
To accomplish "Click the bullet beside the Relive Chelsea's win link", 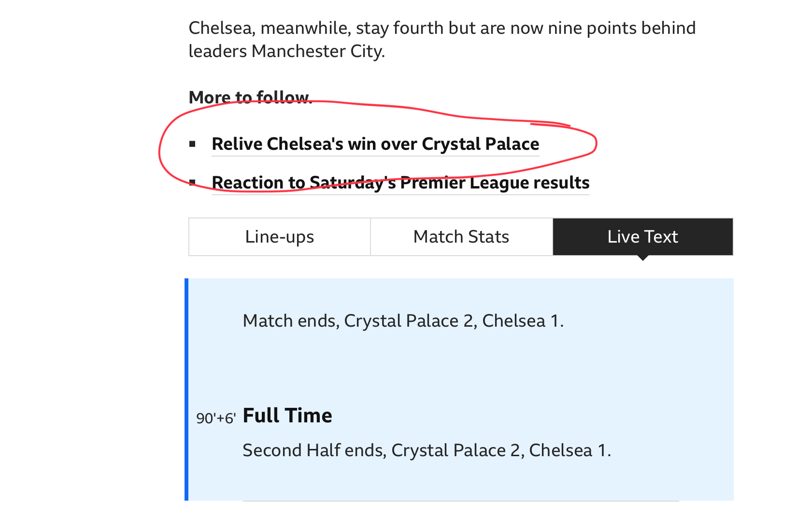I will [193, 144].
